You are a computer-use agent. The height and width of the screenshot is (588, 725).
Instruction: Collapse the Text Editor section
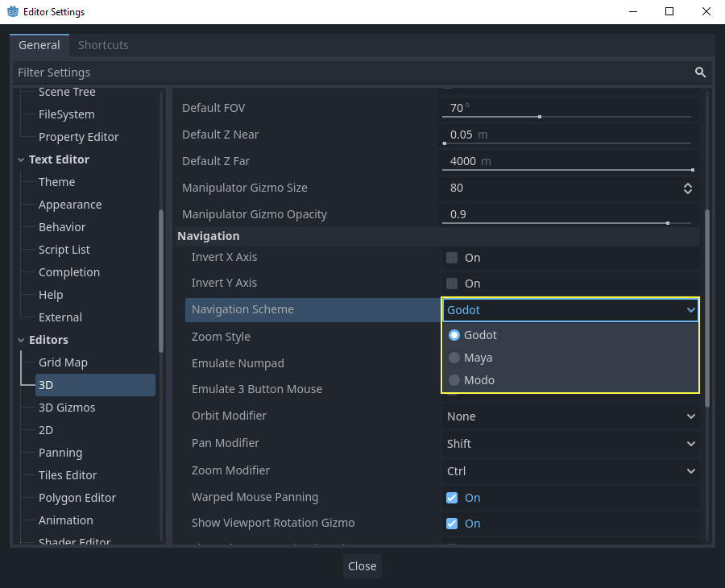click(x=21, y=160)
